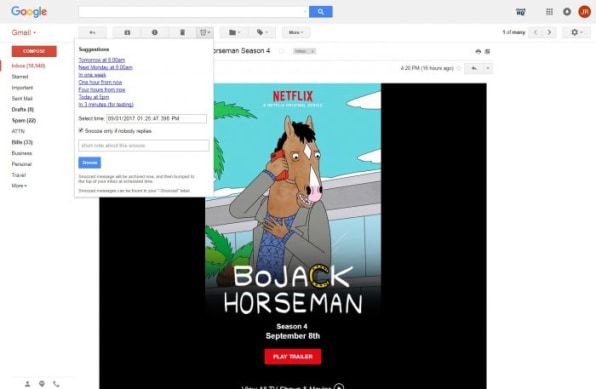Viewport: 596px width, 389px height.
Task: Star this message
Action: (459, 68)
